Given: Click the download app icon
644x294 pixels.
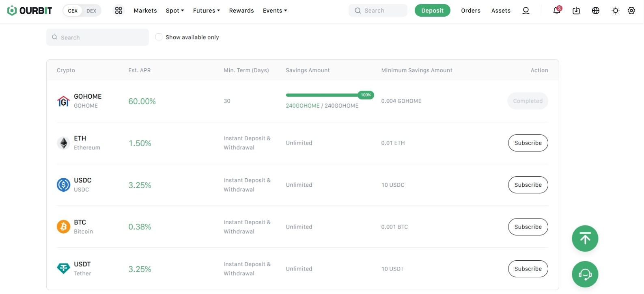Looking at the screenshot, I should 576,11.
